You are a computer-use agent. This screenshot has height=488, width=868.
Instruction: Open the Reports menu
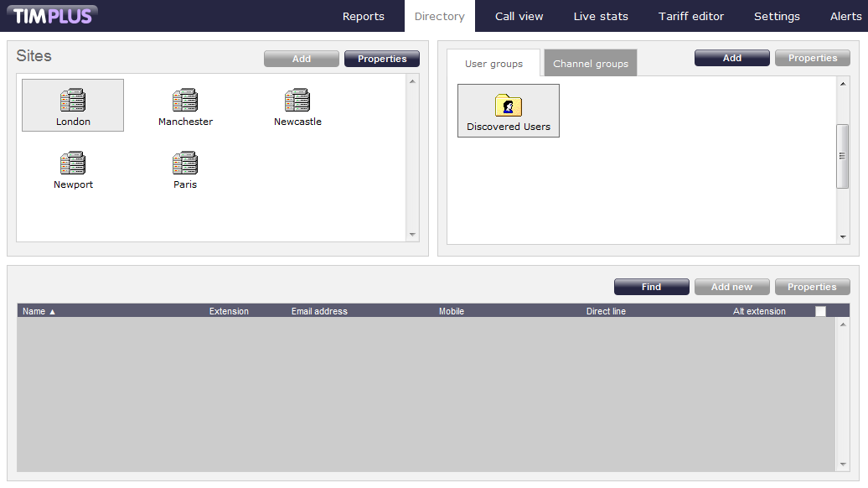[364, 16]
